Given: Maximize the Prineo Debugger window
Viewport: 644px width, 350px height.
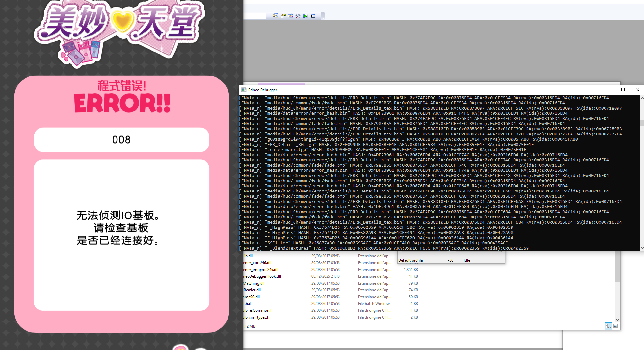Looking at the screenshot, I should tap(623, 90).
